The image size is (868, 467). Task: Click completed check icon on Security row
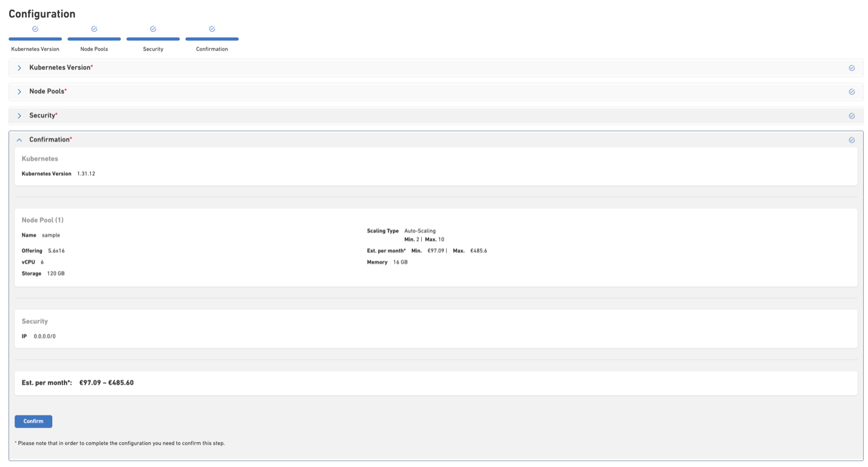tap(852, 116)
